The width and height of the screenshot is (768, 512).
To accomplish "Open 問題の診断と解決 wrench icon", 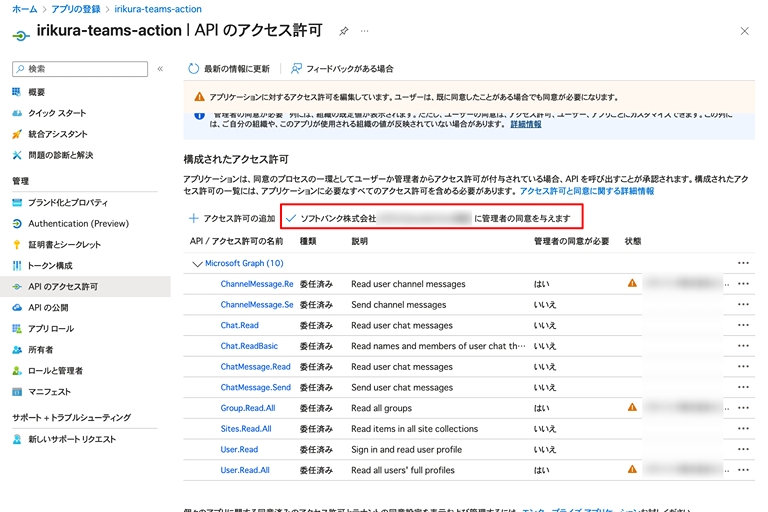I will [17, 155].
